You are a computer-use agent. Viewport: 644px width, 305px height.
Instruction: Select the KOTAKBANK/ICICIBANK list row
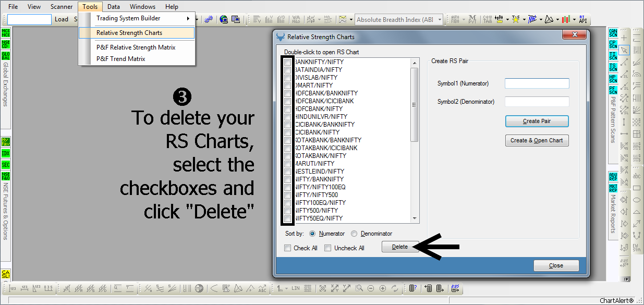tap(353, 148)
